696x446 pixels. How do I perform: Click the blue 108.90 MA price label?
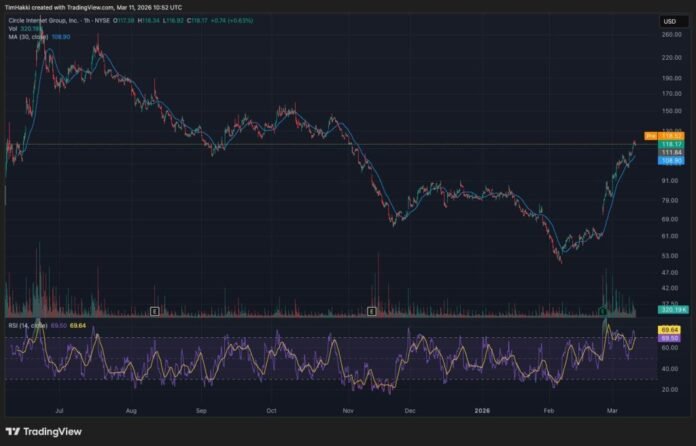670,160
